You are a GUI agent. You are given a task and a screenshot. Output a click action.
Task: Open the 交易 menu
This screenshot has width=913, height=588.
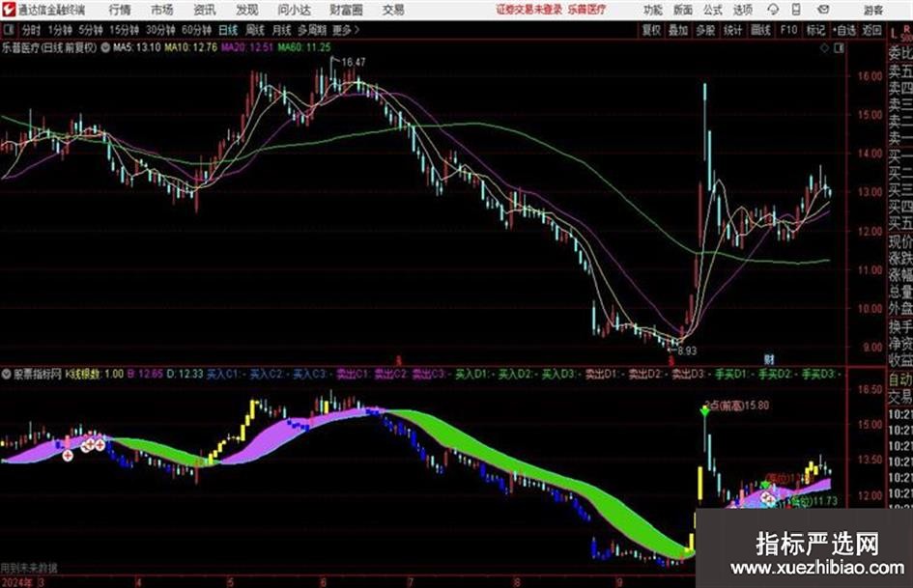tap(393, 10)
